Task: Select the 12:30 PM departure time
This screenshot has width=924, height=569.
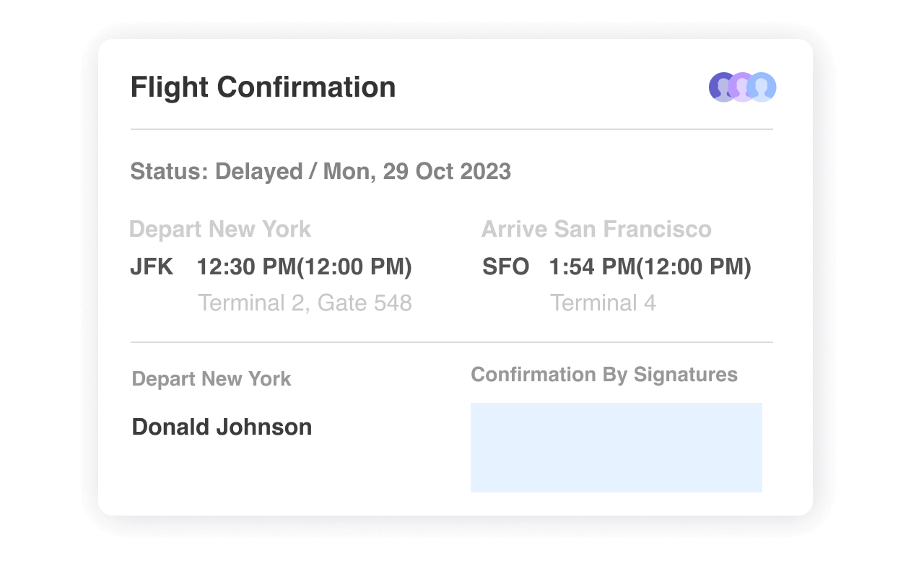Action: pos(245,267)
